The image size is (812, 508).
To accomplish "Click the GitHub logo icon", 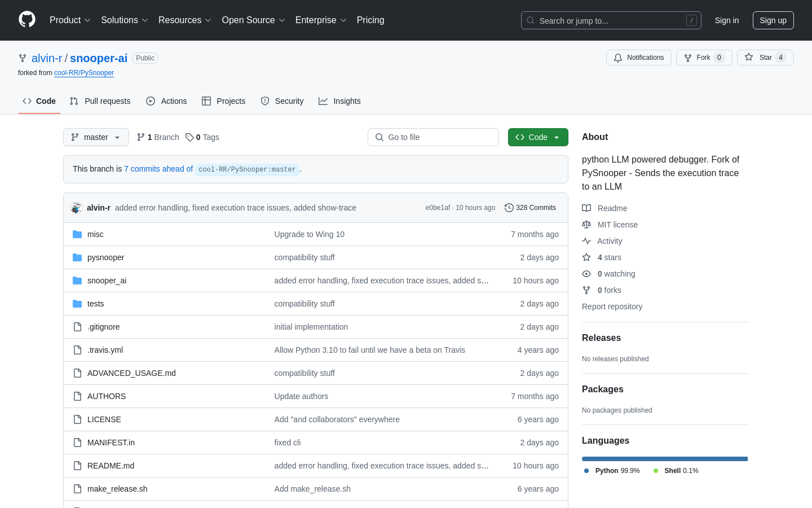I will [27, 20].
